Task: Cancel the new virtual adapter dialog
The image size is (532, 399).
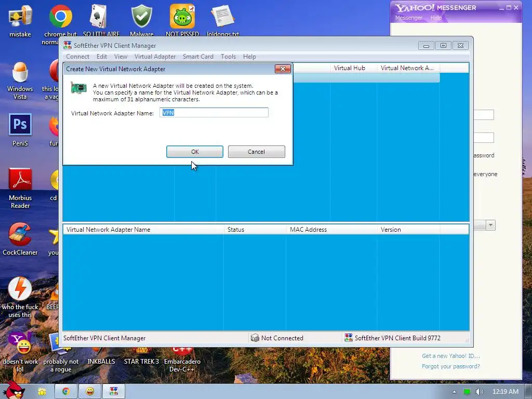Action: click(257, 152)
